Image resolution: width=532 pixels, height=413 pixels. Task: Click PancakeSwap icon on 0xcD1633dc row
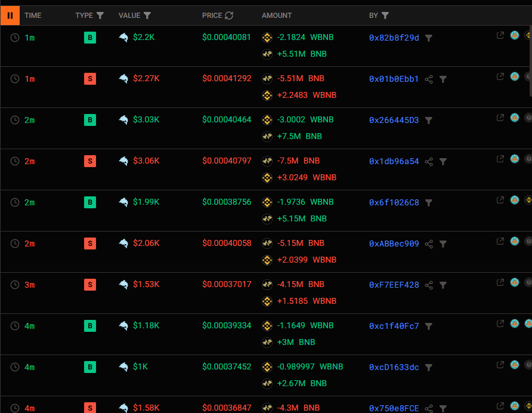(515, 365)
